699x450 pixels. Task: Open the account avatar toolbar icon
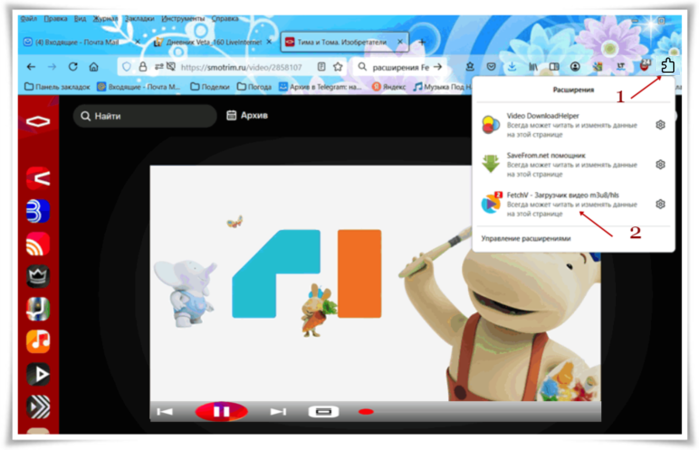pos(575,67)
